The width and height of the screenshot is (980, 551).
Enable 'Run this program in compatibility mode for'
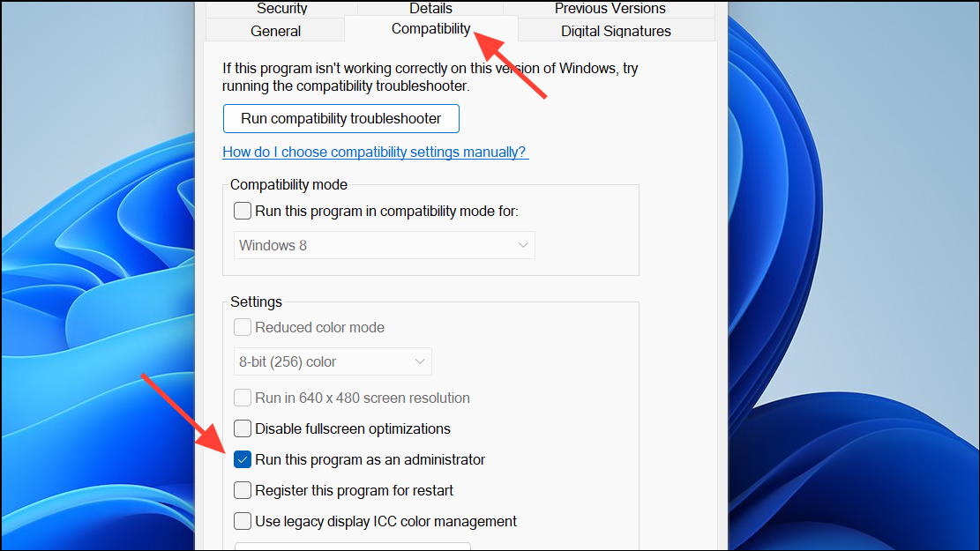[243, 212]
